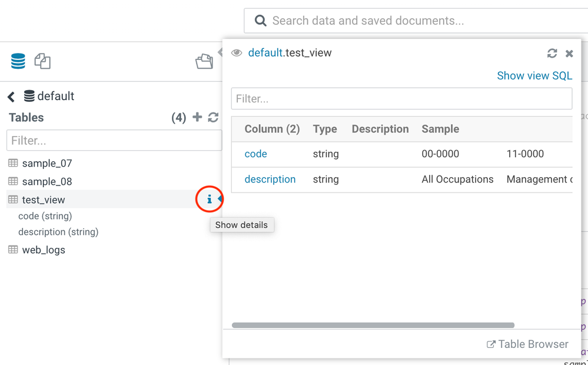Go back from default database
588x365 pixels.
[x=11, y=97]
